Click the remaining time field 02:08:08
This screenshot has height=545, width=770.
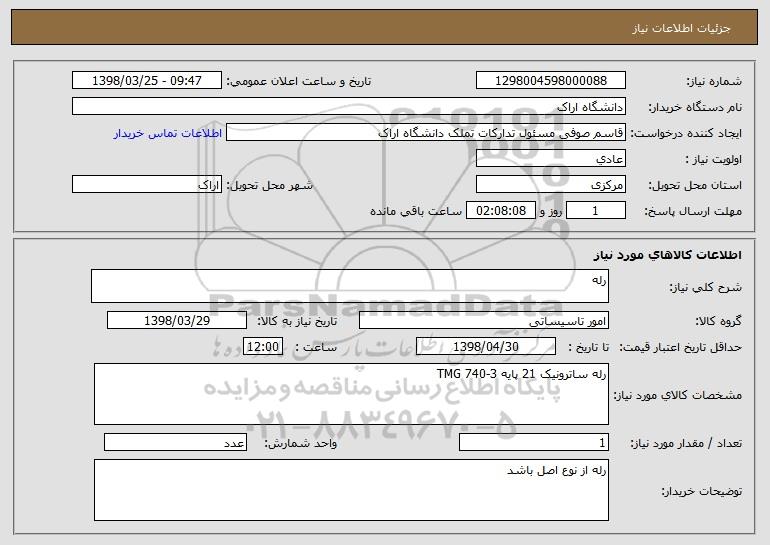pyautogui.click(x=500, y=211)
